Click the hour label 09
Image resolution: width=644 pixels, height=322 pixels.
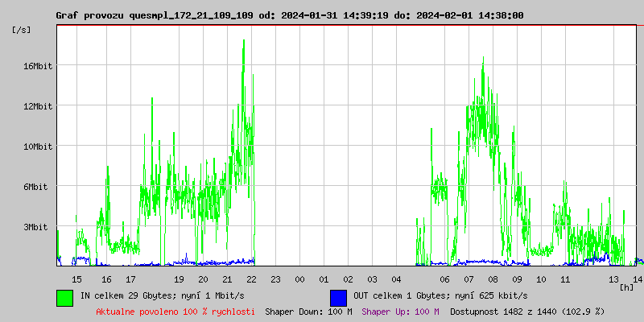(x=517, y=279)
